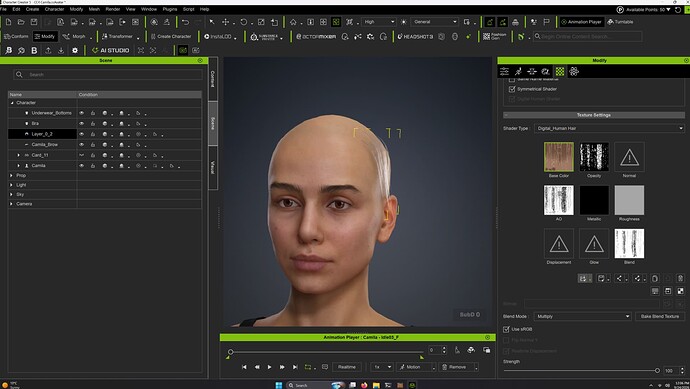Screen dimensions: 690x389
Task: Hide Camila_Brow using its eye icon
Action: [x=81, y=145]
